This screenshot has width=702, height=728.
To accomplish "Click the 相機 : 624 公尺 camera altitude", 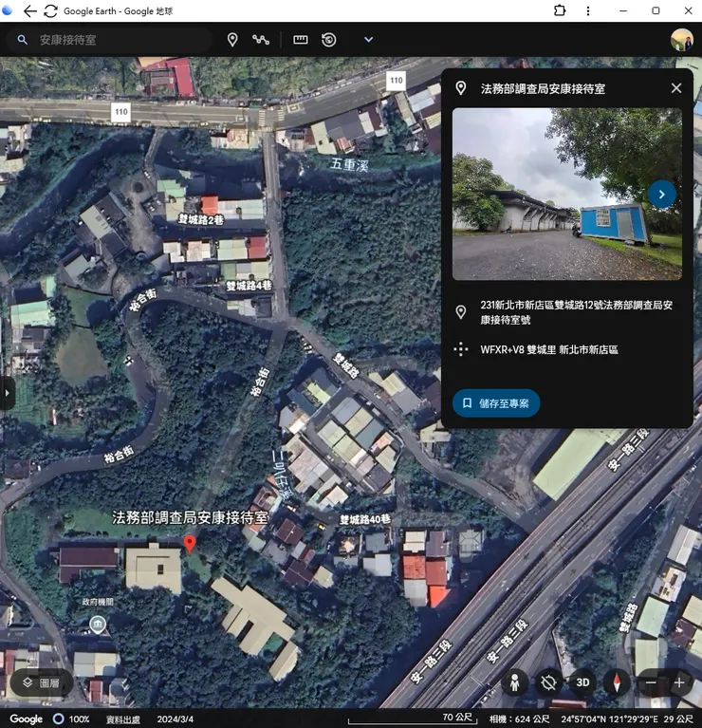I will pos(519,719).
